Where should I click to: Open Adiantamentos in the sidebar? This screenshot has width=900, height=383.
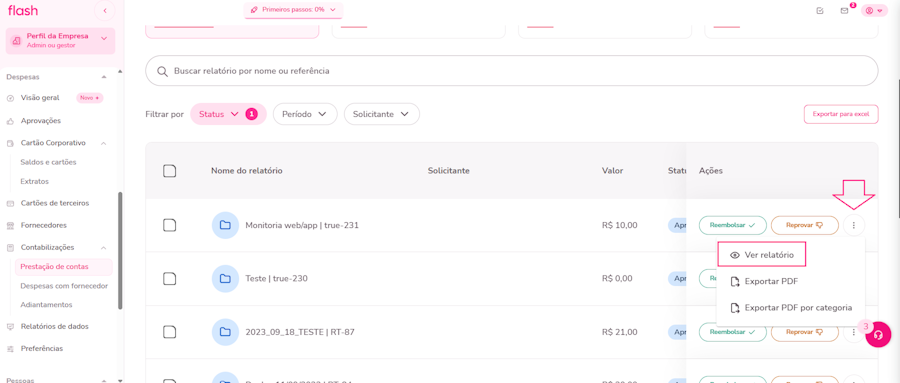[46, 304]
